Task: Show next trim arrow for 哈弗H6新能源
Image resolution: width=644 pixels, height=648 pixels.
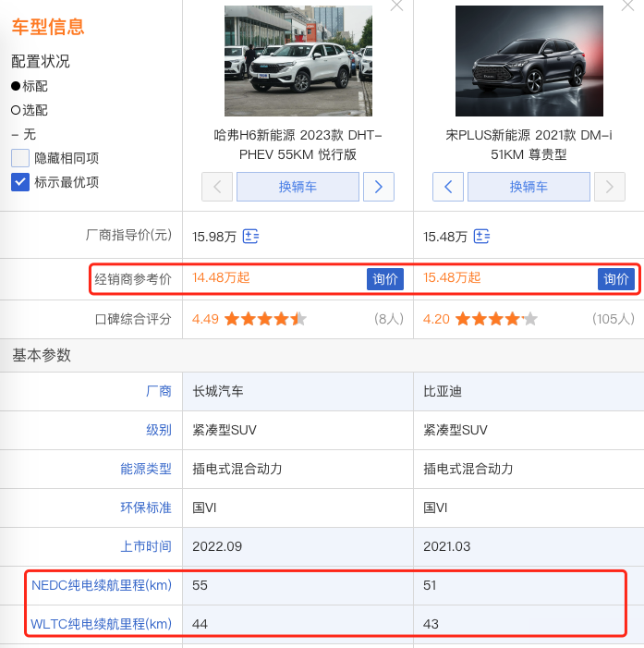Action: pos(379,187)
